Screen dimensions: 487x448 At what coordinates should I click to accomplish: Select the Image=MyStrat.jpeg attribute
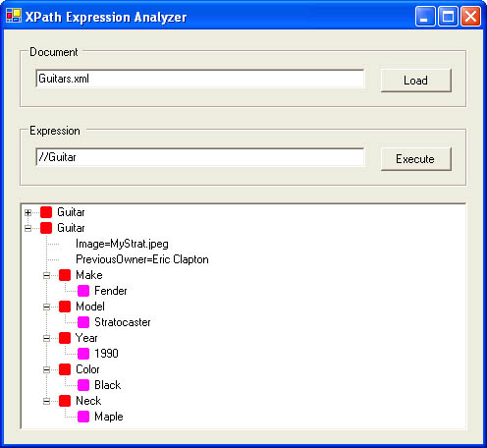click(122, 244)
